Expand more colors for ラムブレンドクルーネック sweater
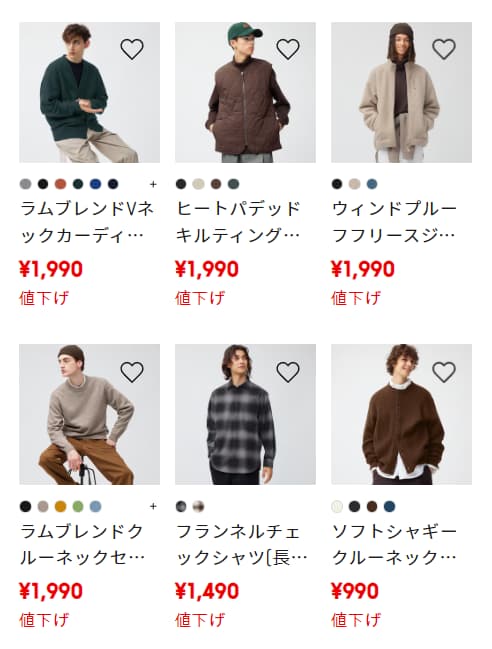 click(x=153, y=506)
